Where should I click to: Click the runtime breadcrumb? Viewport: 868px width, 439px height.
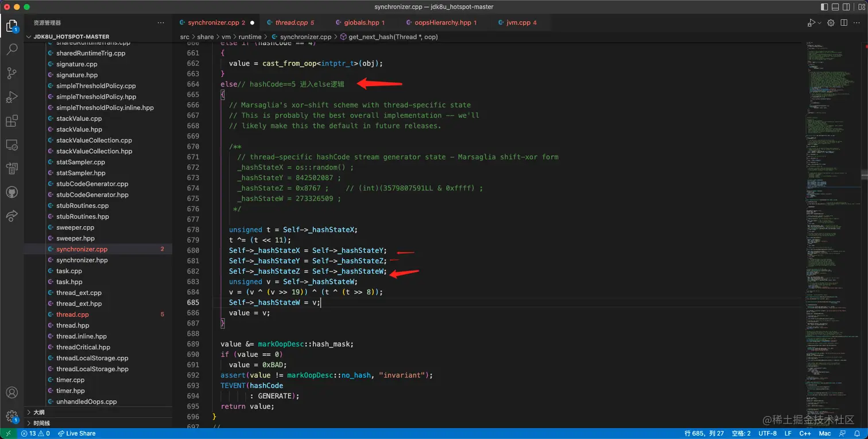tap(250, 37)
